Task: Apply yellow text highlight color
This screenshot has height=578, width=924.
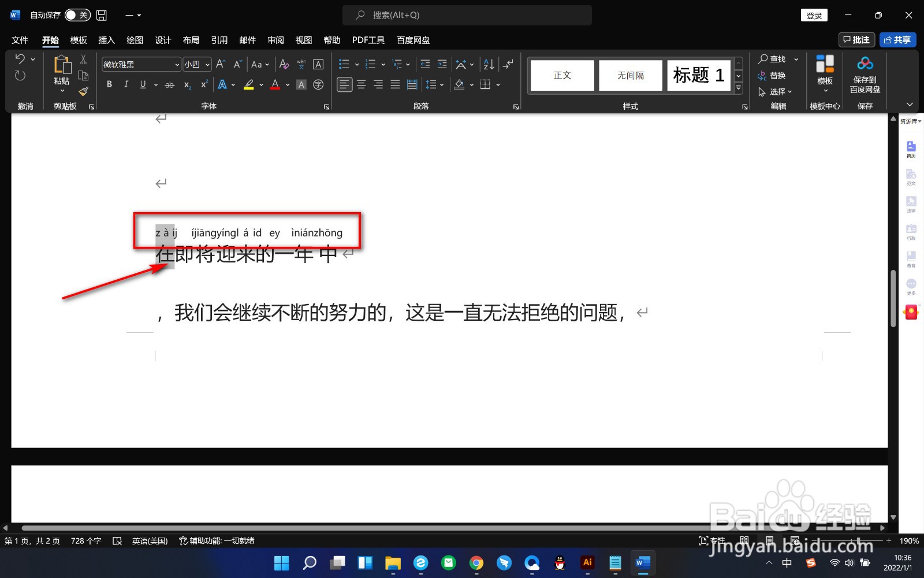Action: coord(249,84)
